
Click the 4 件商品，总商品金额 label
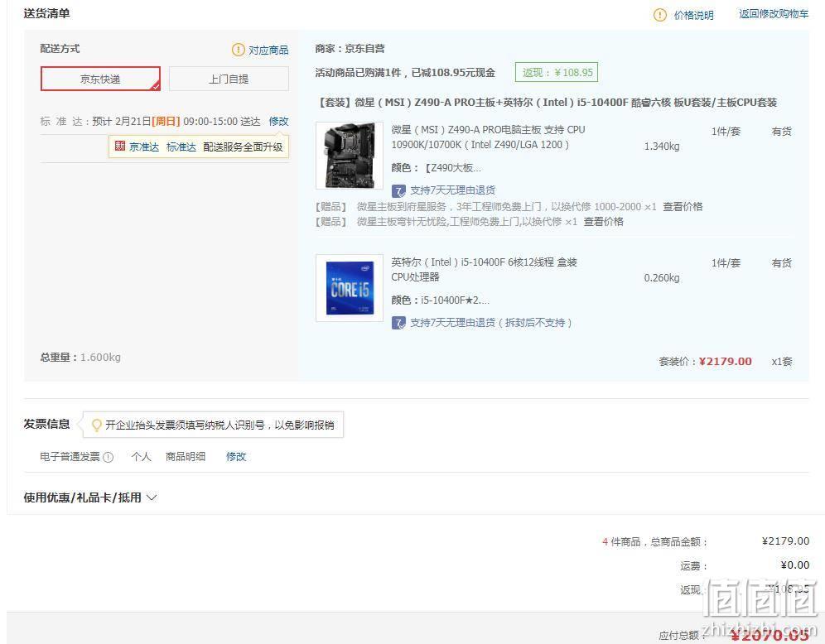655,541
